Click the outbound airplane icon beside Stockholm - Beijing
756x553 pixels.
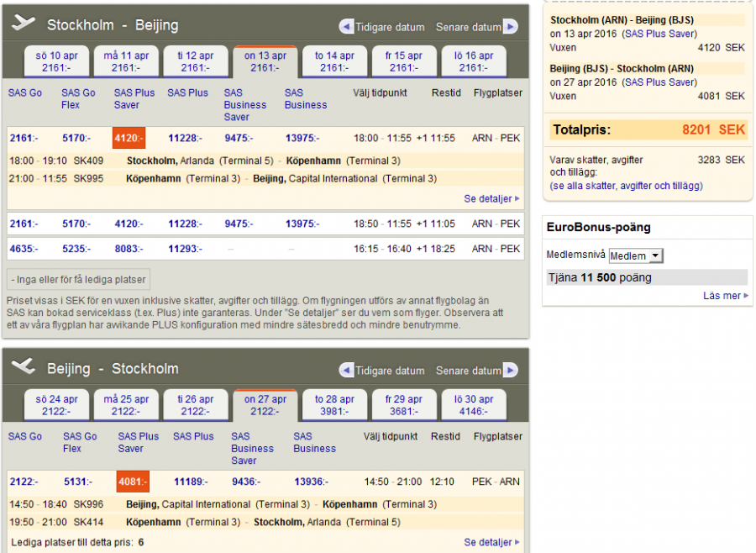[24, 24]
